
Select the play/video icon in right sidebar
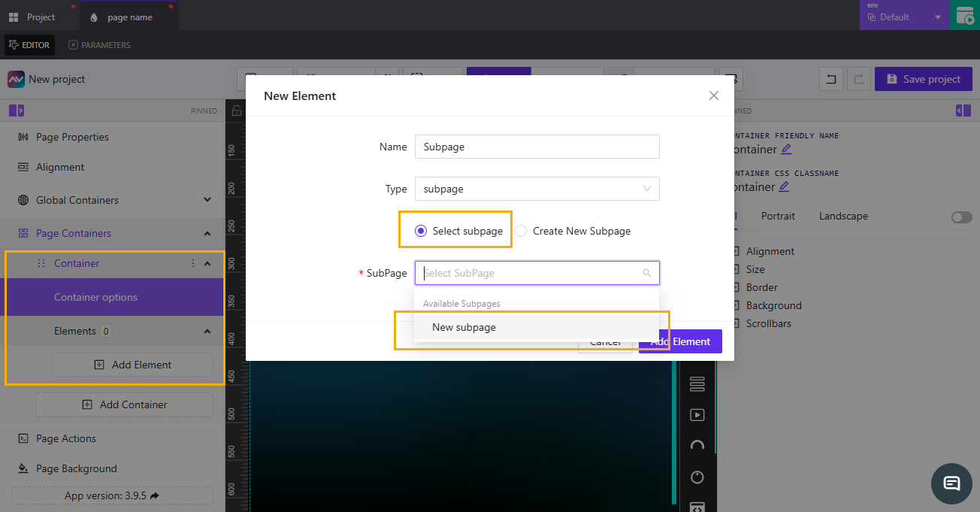tap(697, 414)
